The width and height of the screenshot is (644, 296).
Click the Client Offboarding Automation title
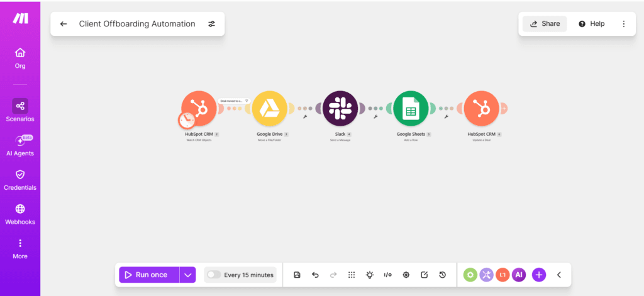pos(137,24)
